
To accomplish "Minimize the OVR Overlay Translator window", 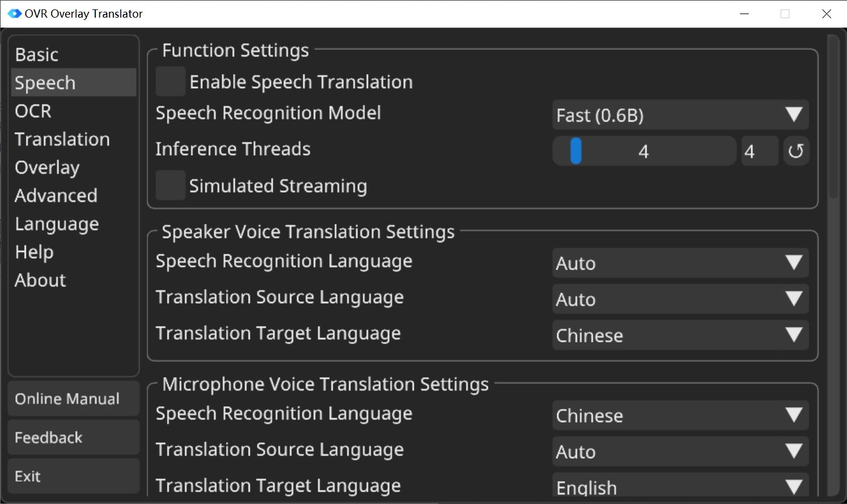I will 745,14.
